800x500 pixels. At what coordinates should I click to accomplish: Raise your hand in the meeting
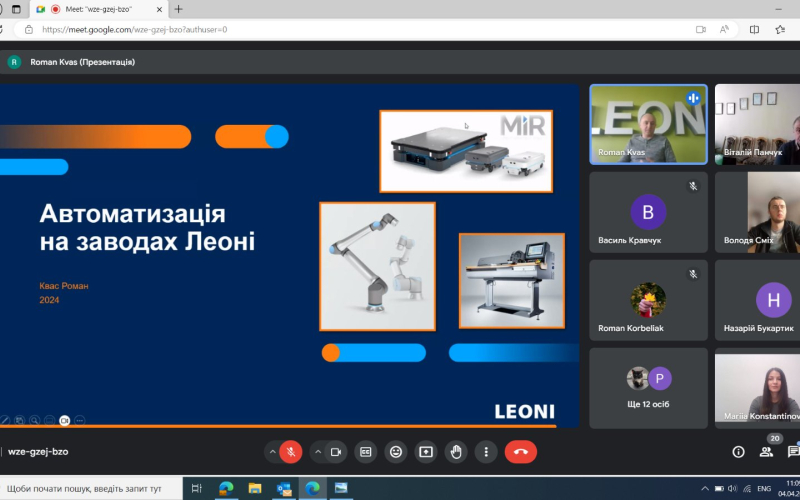point(456,452)
